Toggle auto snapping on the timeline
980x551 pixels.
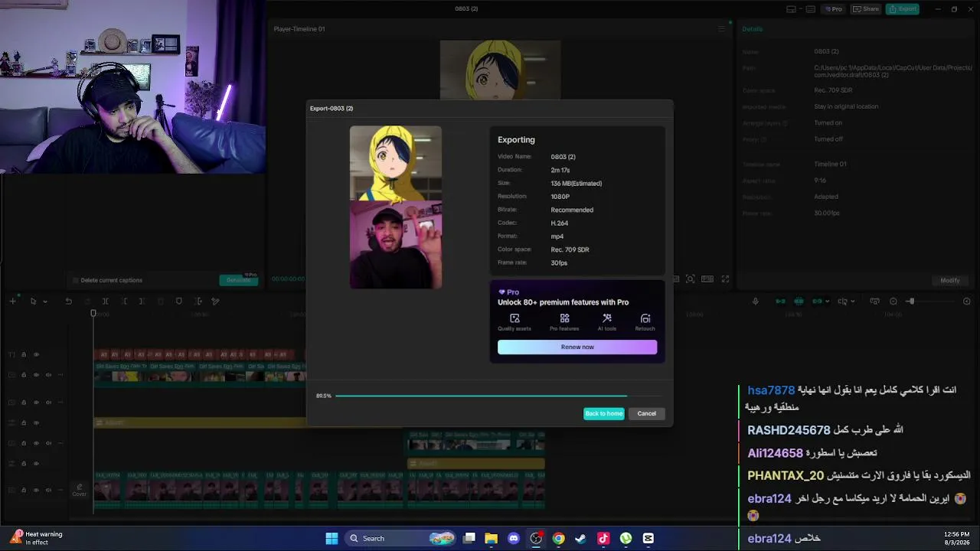pyautogui.click(x=799, y=302)
